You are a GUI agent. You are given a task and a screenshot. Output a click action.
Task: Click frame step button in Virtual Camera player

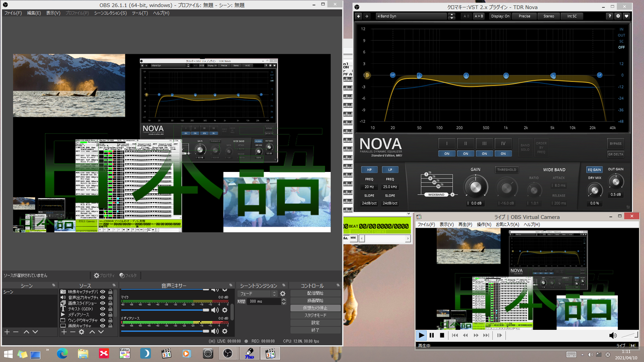pos(500,335)
